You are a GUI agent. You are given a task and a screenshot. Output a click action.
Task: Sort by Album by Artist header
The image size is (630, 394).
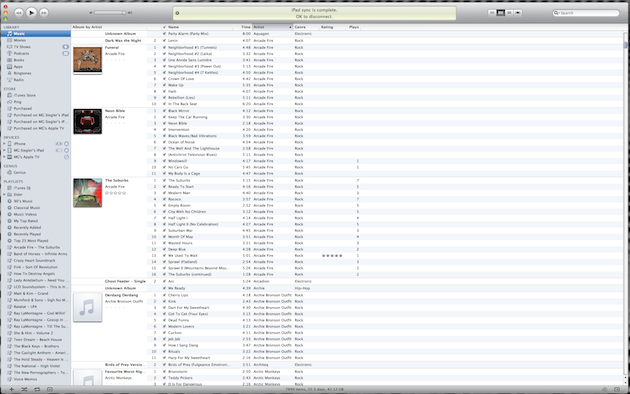[x=108, y=27]
